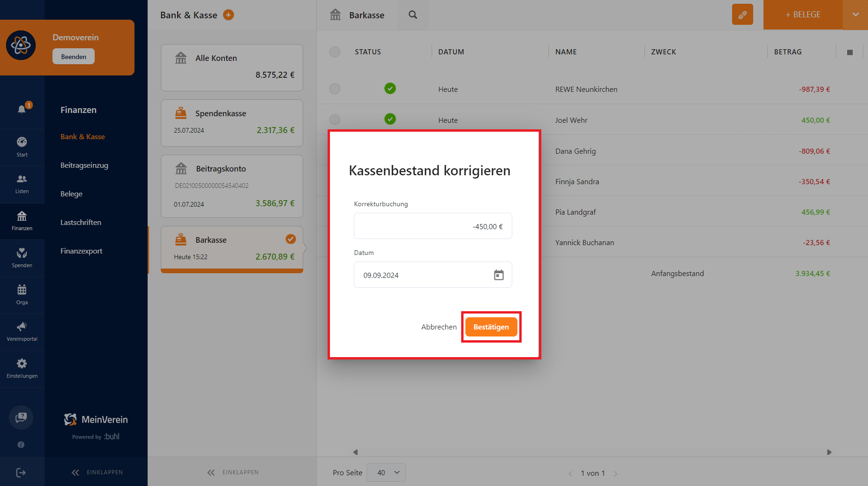Select the REWE Neunkirchen row checkbox
Viewport: 868px width, 486px height.
tap(335, 89)
